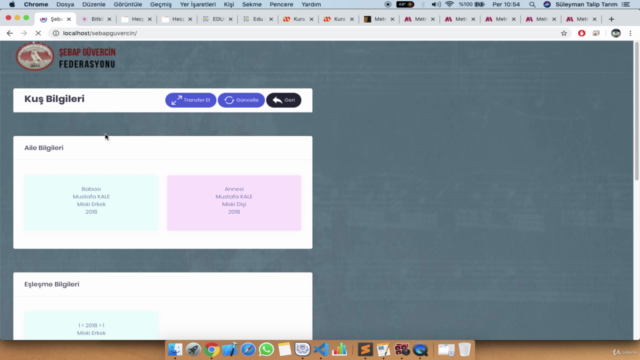Open Pages from the dock
The image size is (640, 360).
click(384, 350)
